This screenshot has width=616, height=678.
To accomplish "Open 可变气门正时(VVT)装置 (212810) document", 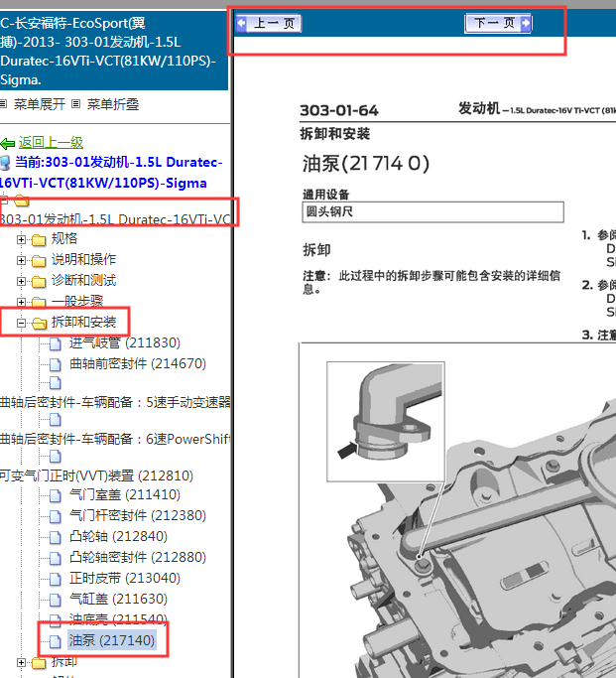I will 96,475.
